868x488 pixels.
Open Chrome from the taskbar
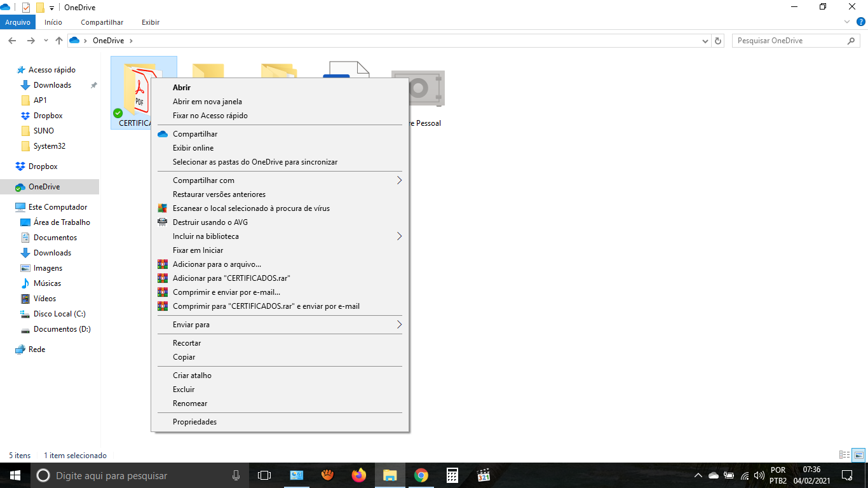421,475
